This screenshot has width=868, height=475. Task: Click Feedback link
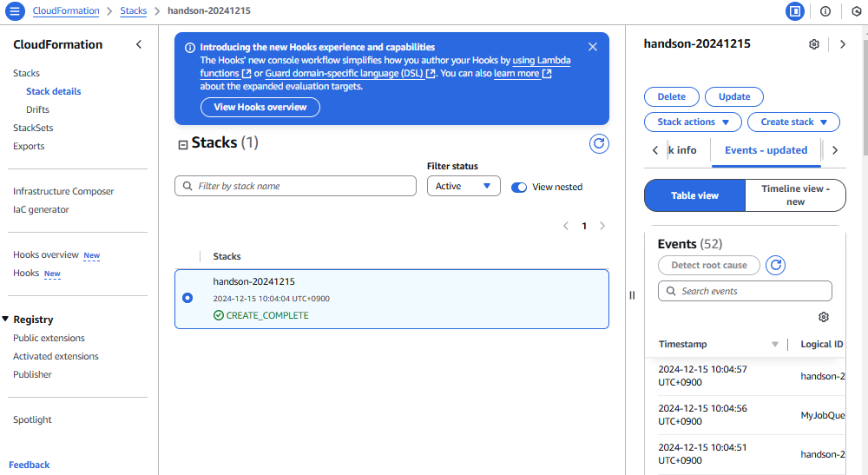[30, 465]
